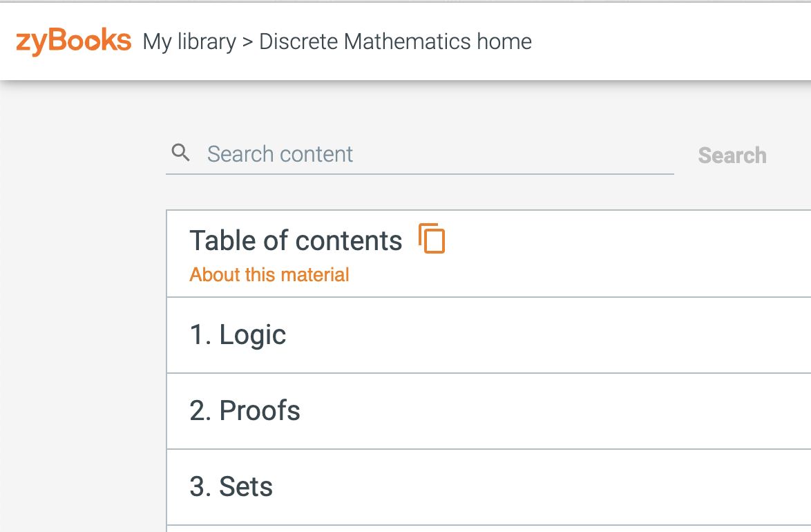Click the breadcrumb separator arrow
This screenshot has width=811, height=532.
[x=247, y=42]
